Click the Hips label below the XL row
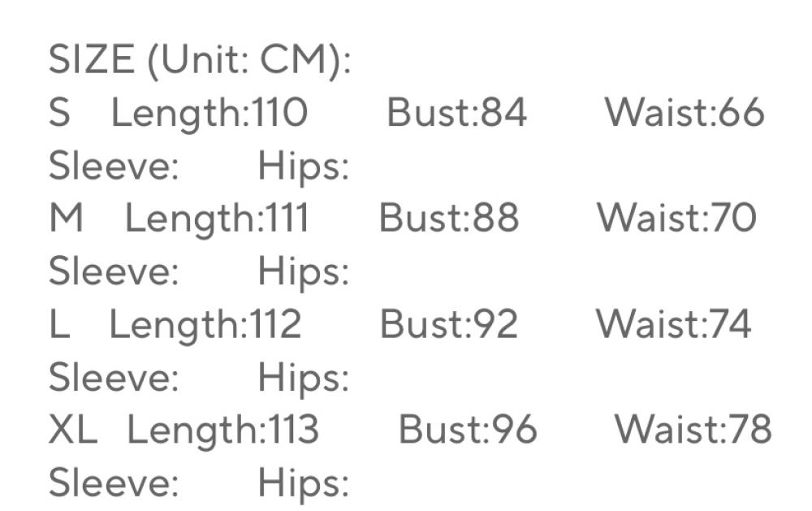This screenshot has width=812, height=511. coord(303,483)
